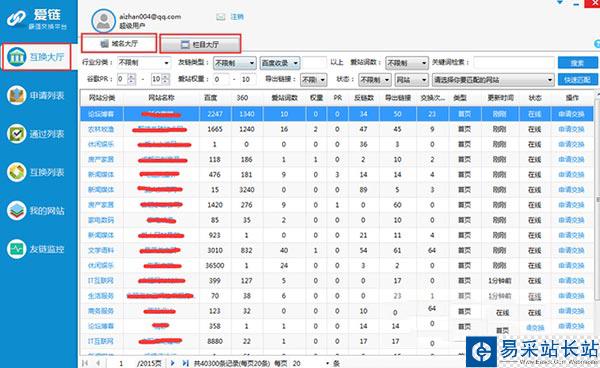Open the 导出链接 dropdown
The image size is (600, 368).
tap(313, 80)
